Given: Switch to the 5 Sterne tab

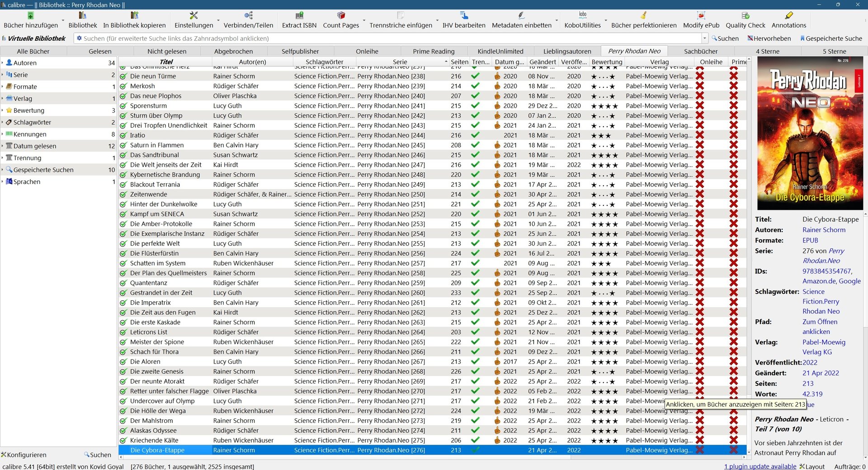Looking at the screenshot, I should tap(834, 51).
